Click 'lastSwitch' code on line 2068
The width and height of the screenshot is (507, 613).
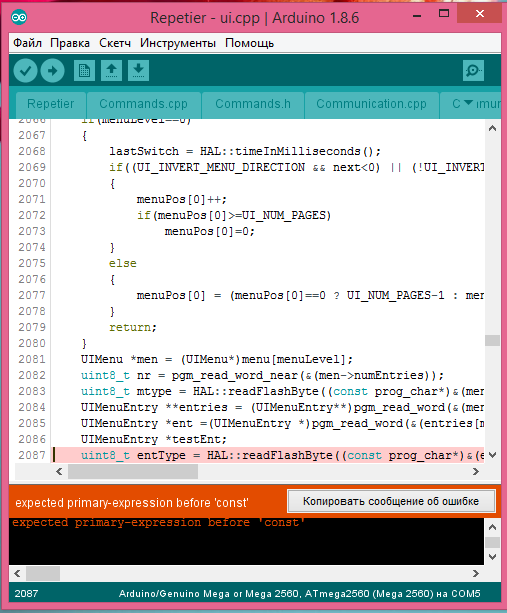pyautogui.click(x=144, y=151)
